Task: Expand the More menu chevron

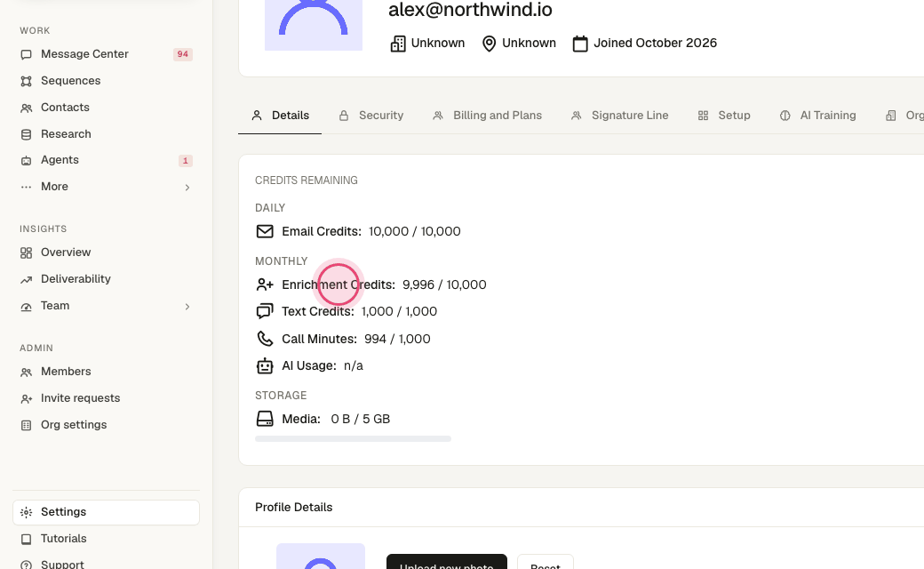Action: 187,188
